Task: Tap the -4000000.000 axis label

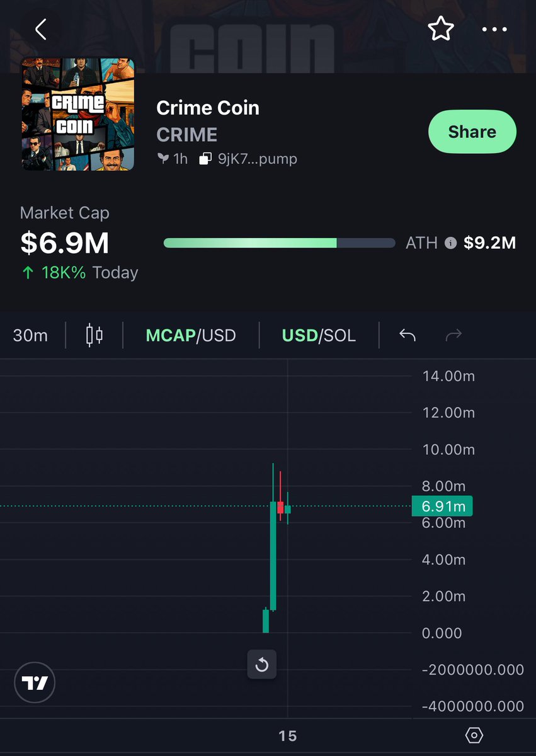Action: point(473,706)
